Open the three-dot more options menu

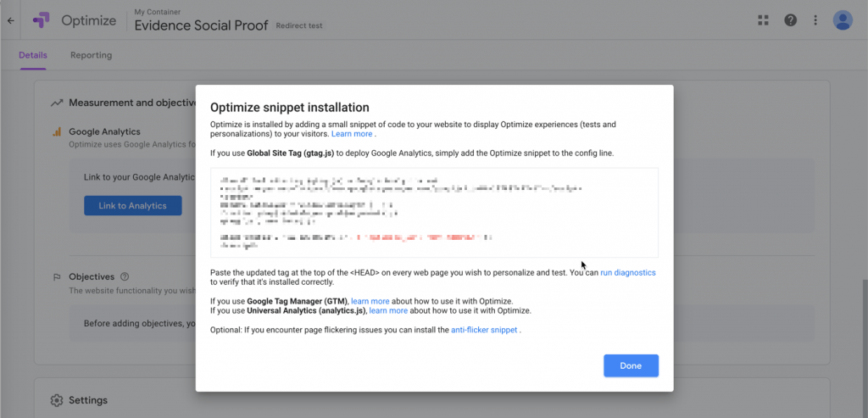coord(815,20)
